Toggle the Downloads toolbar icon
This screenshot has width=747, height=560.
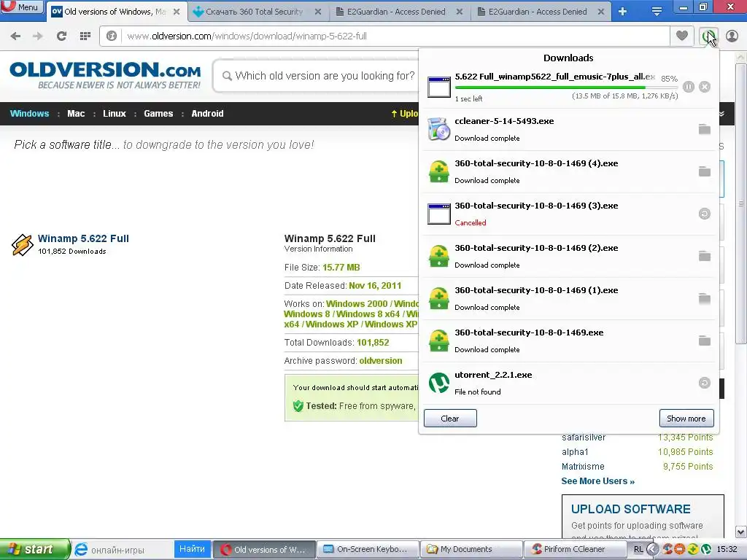[708, 36]
